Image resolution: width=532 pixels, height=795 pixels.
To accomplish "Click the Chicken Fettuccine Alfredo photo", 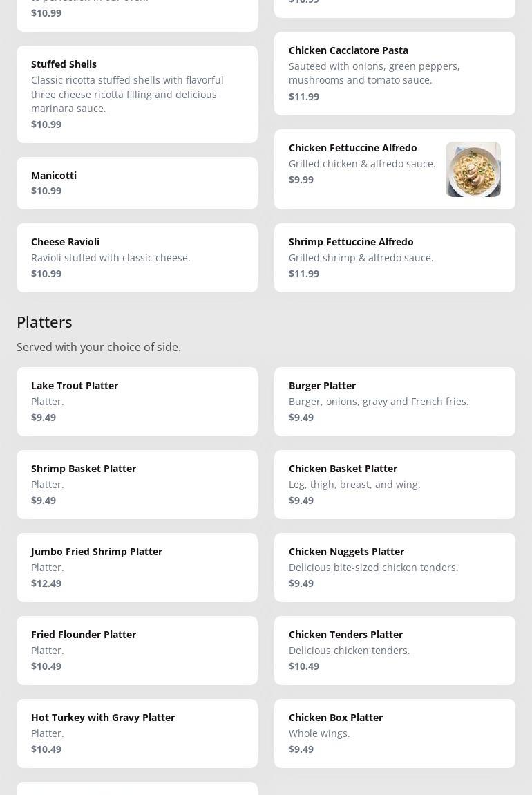I will pyautogui.click(x=473, y=169).
